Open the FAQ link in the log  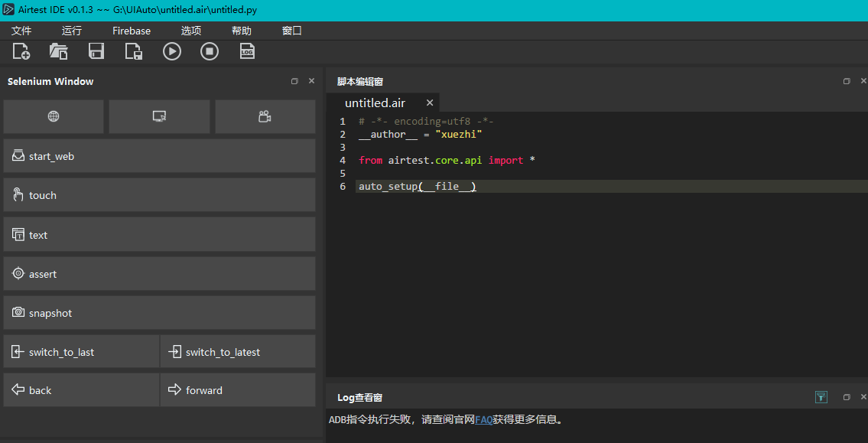(x=484, y=420)
